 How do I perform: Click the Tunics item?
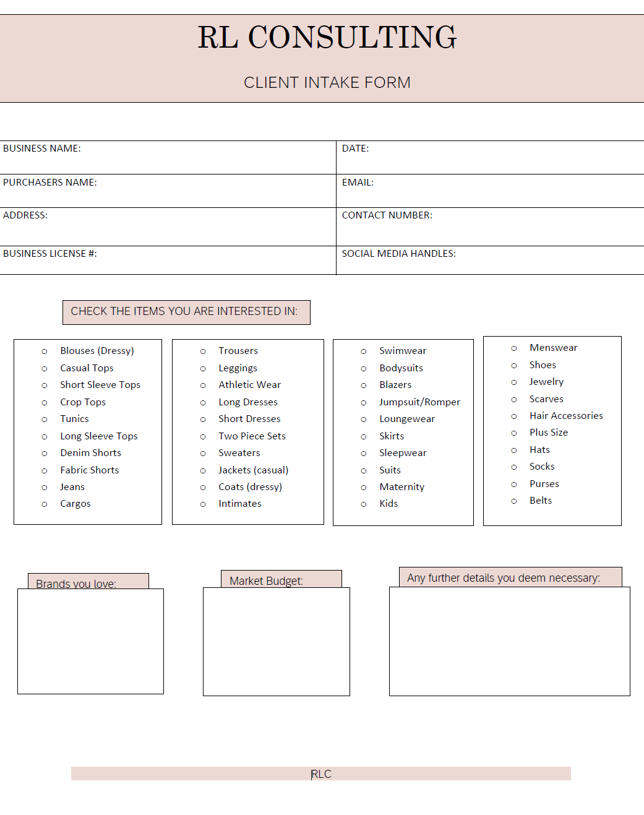click(x=75, y=419)
